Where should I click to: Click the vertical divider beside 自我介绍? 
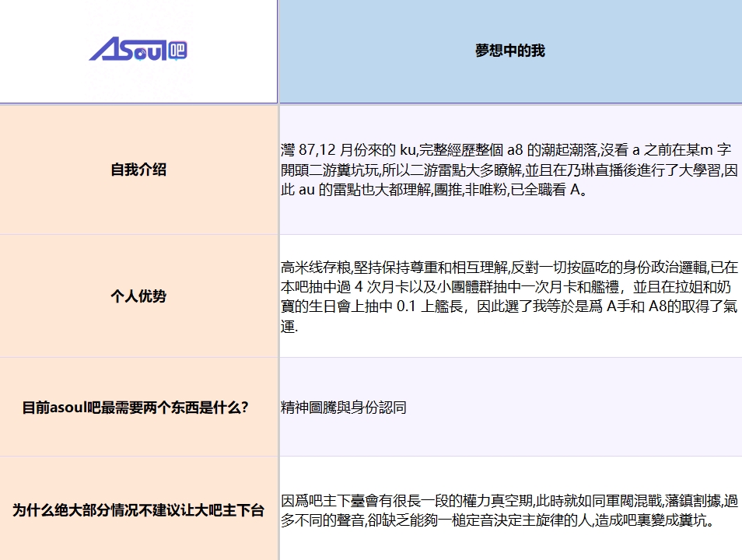click(278, 170)
